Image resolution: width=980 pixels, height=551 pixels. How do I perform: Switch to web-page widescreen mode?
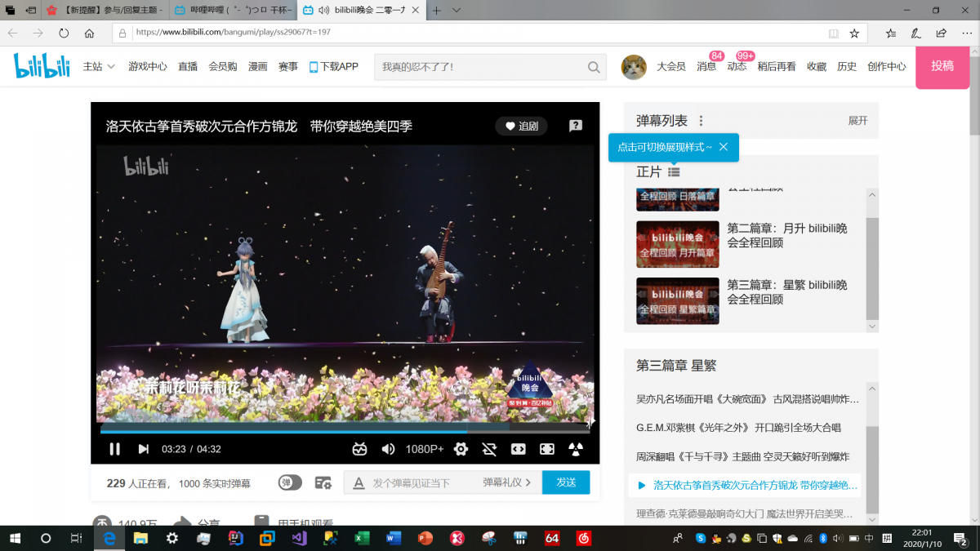pyautogui.click(x=518, y=449)
